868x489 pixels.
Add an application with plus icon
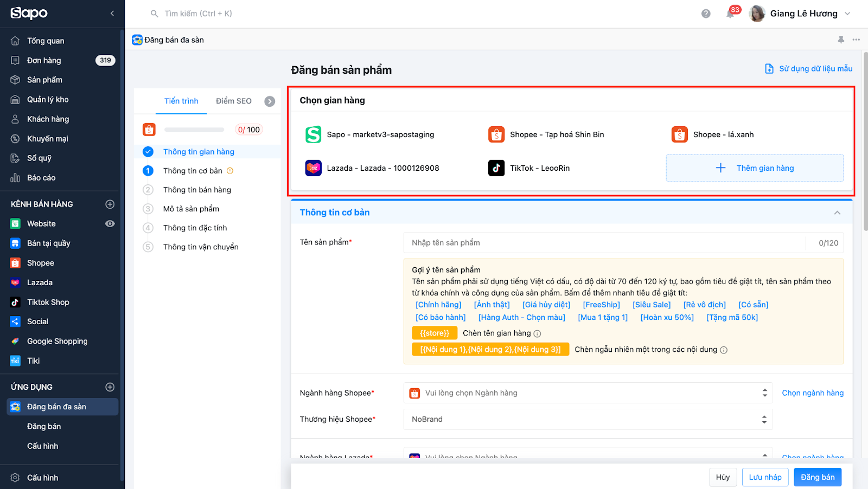click(110, 387)
